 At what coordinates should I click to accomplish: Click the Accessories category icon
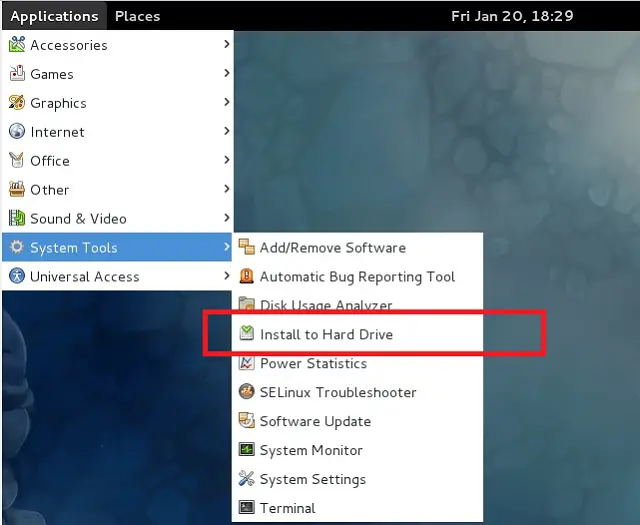(17, 44)
